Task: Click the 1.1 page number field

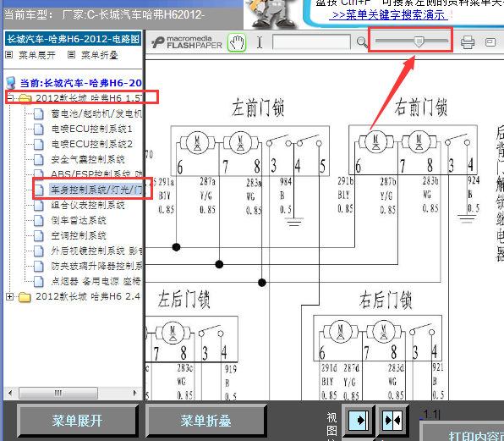Action: click(x=430, y=415)
